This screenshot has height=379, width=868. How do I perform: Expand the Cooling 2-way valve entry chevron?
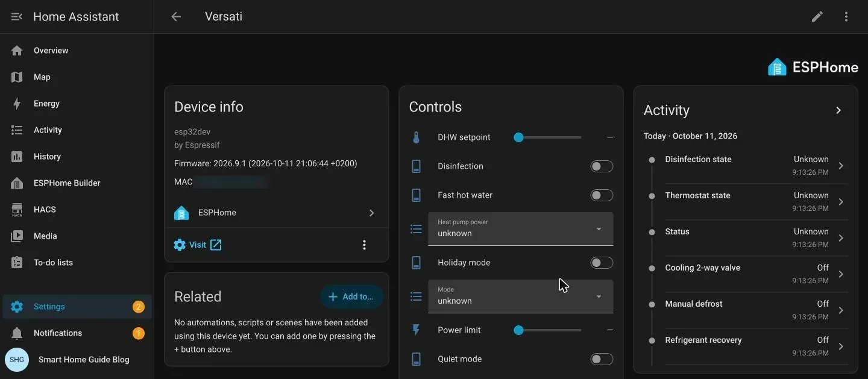[x=841, y=274]
